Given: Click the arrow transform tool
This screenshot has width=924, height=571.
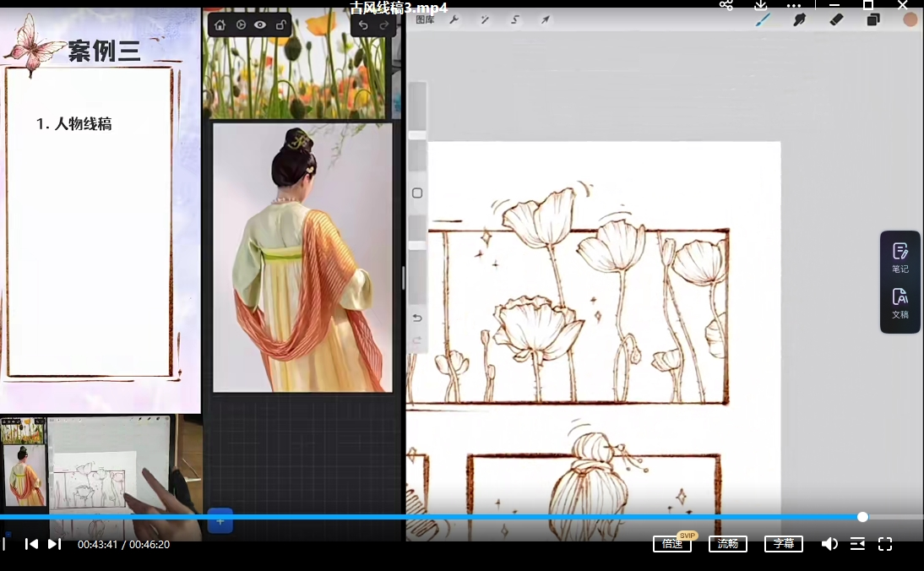Looking at the screenshot, I should [x=546, y=19].
